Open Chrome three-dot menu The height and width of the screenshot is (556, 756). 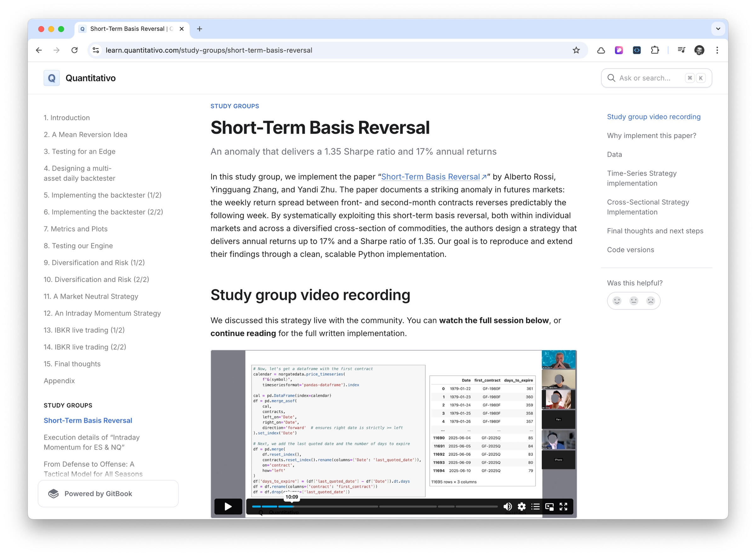[x=717, y=50]
